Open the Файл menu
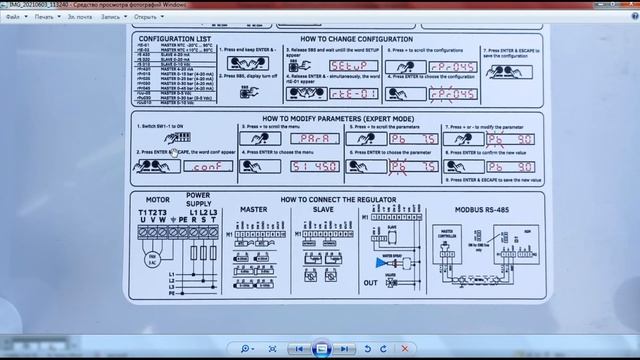This screenshot has width=640, height=360. point(16,17)
